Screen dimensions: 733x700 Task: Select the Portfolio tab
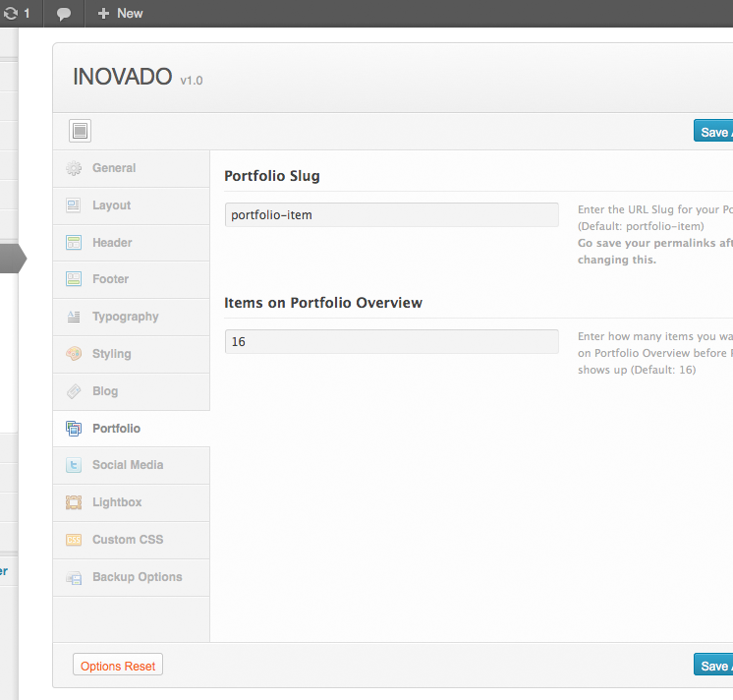click(x=132, y=429)
